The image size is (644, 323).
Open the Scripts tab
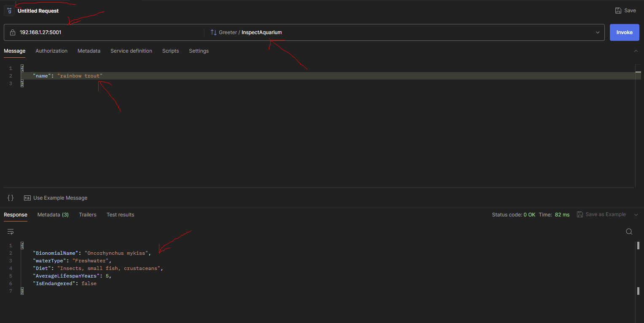[x=170, y=51]
